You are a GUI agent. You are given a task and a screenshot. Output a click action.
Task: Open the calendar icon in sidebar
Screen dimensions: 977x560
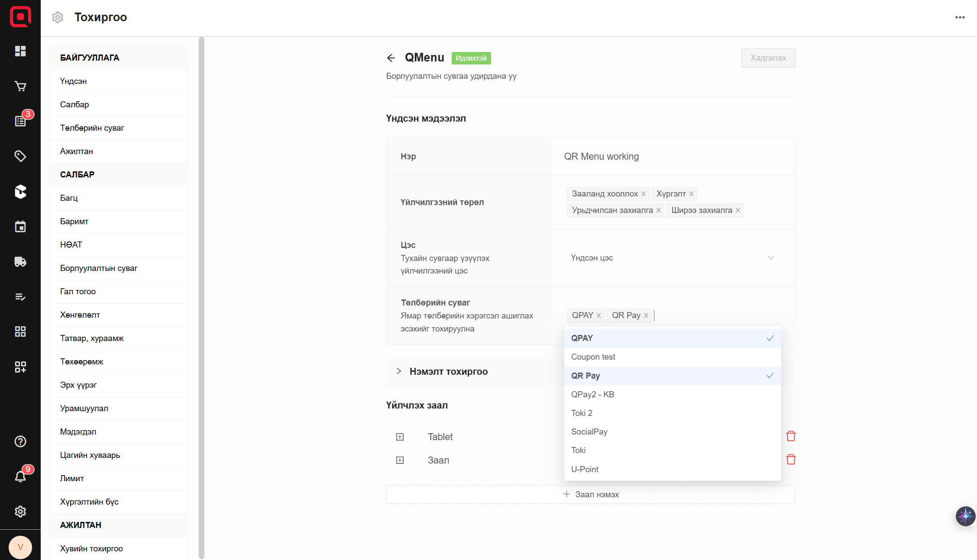point(20,227)
